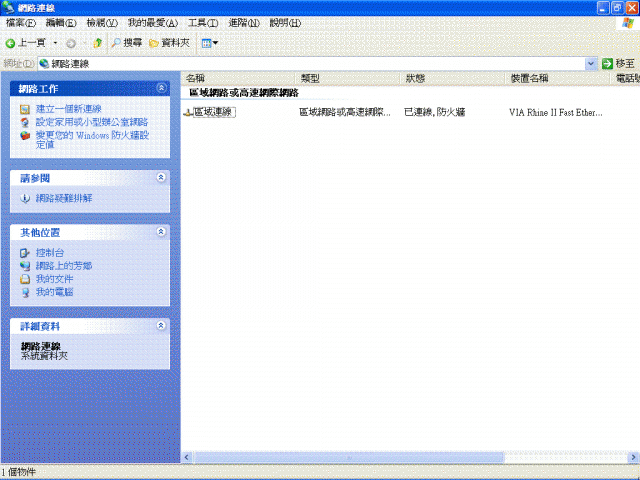
Task: Expand the address bar dropdown arrow
Action: (591, 64)
